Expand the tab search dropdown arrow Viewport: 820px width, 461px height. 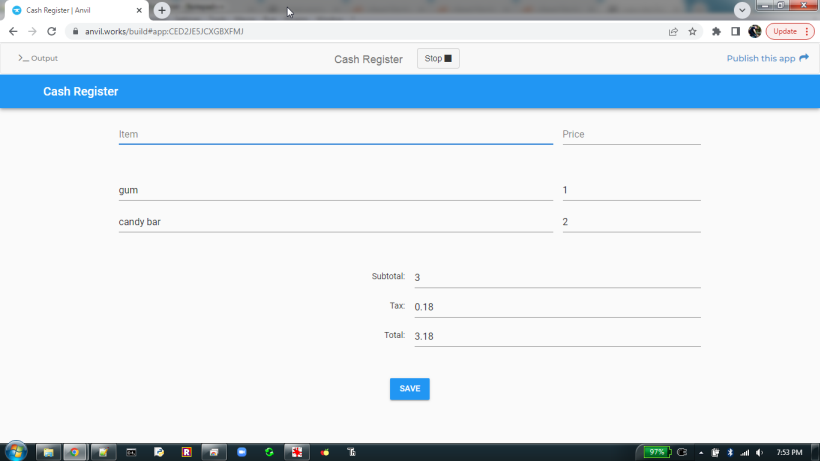[742, 10]
